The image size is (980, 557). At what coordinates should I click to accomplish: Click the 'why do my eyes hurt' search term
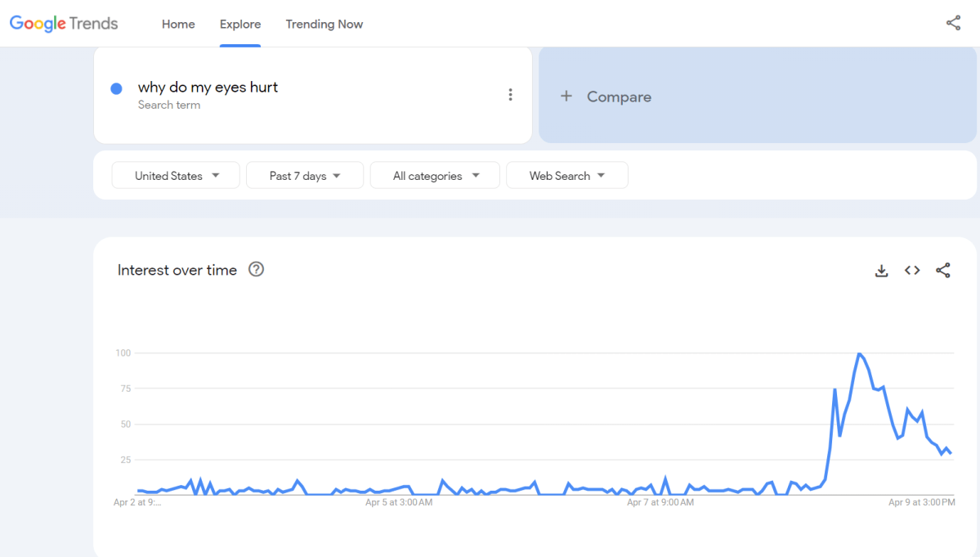(x=208, y=87)
